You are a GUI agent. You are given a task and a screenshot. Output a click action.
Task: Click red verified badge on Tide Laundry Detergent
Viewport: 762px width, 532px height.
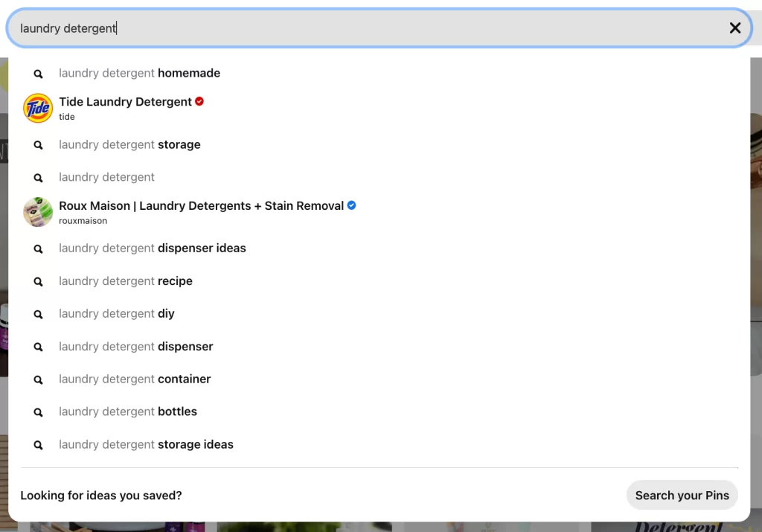point(199,101)
